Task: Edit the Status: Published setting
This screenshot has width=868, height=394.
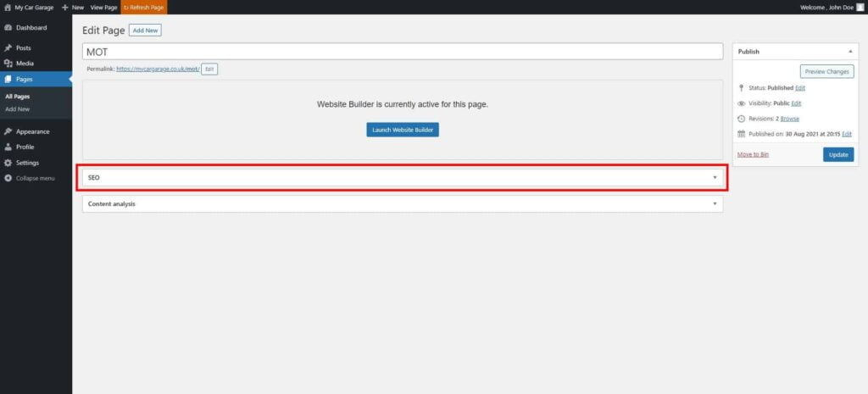Action: (x=800, y=88)
